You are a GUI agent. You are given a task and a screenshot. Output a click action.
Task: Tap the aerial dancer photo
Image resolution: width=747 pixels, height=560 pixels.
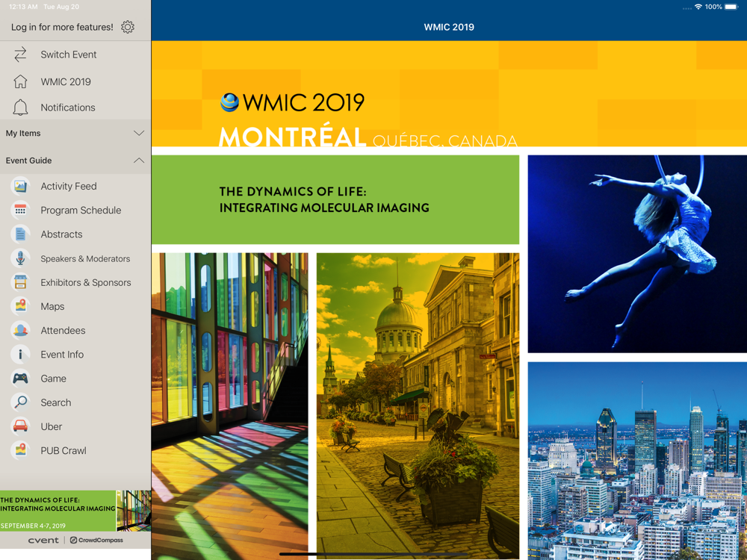(637, 254)
